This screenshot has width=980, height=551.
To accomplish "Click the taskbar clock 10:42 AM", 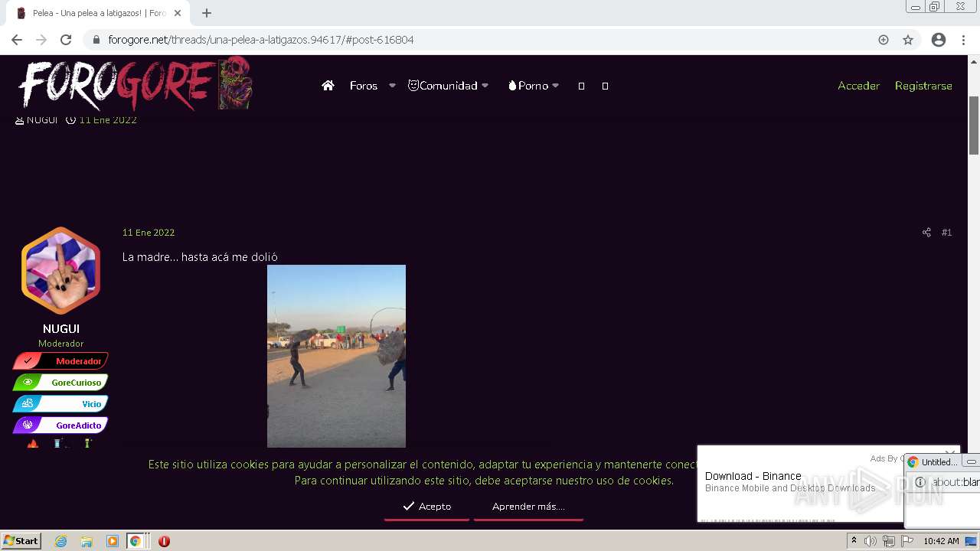I will point(941,541).
